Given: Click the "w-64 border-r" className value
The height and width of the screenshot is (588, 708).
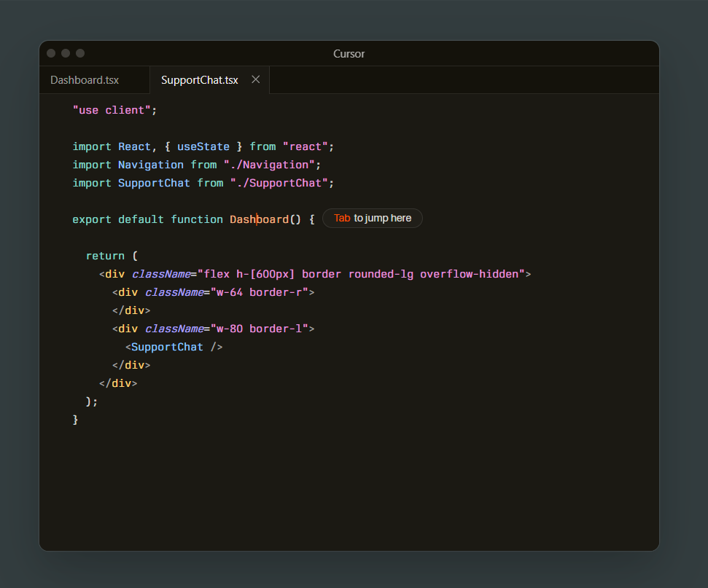Looking at the screenshot, I should 260,292.
